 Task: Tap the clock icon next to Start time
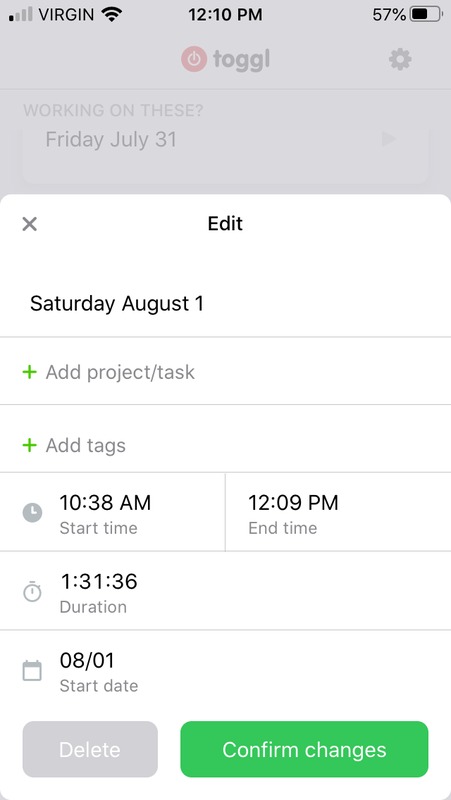(32, 512)
